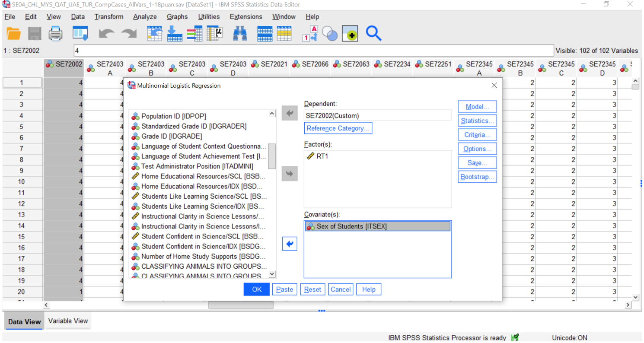Screen dimensions: 644x343
Task: Click the Show All Variables plus icon
Action: click(x=350, y=34)
